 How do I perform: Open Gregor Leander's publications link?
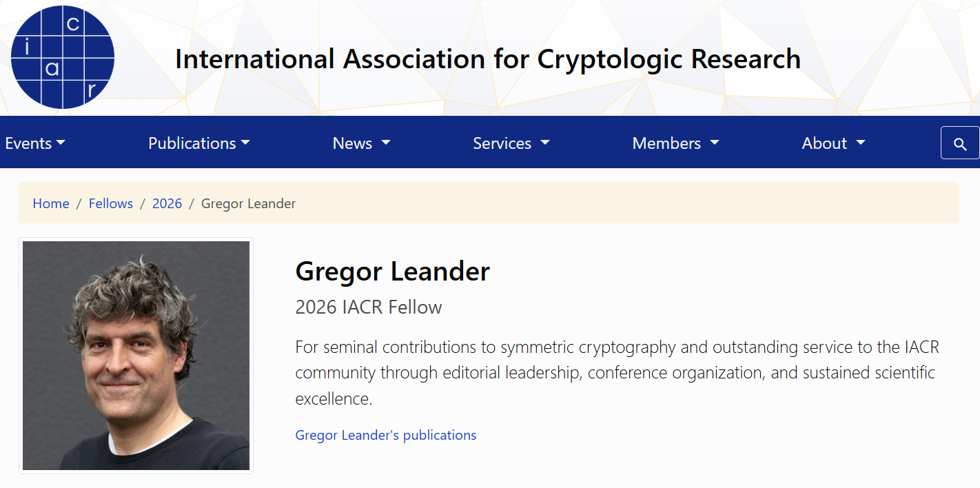[386, 436]
